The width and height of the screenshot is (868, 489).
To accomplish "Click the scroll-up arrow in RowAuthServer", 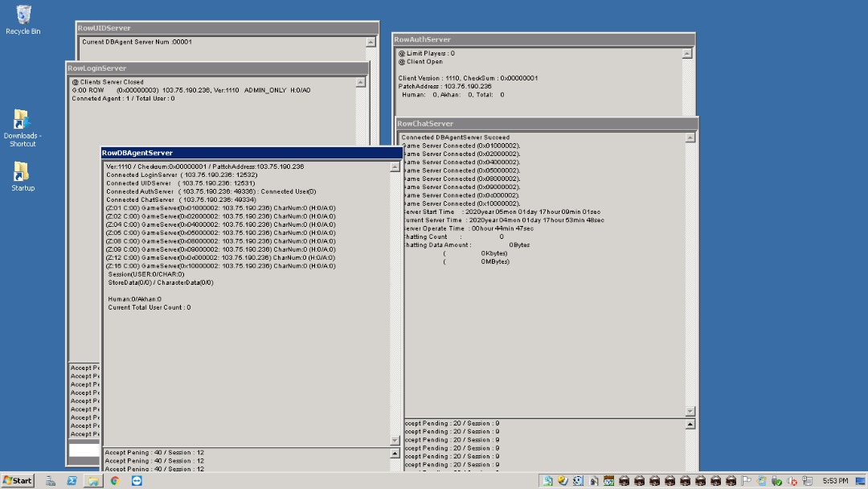I will click(x=686, y=53).
